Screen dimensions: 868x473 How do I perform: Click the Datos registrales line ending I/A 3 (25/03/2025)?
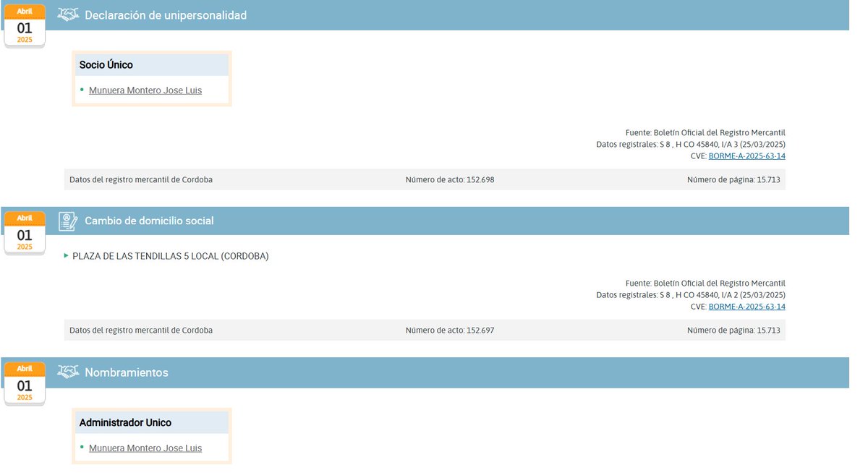point(691,145)
